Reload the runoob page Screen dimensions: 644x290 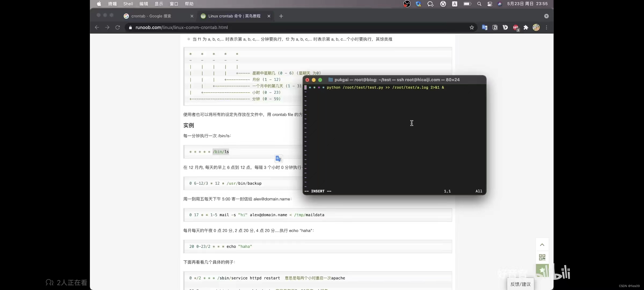pos(118,27)
